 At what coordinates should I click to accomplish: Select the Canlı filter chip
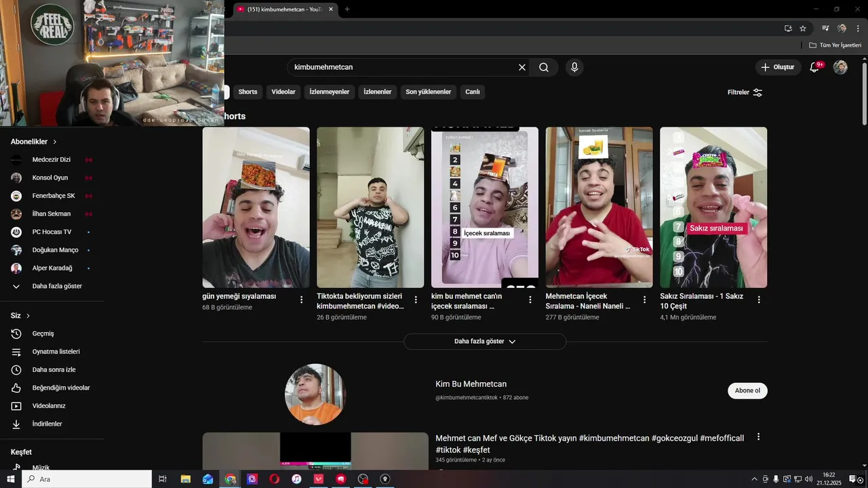[473, 91]
